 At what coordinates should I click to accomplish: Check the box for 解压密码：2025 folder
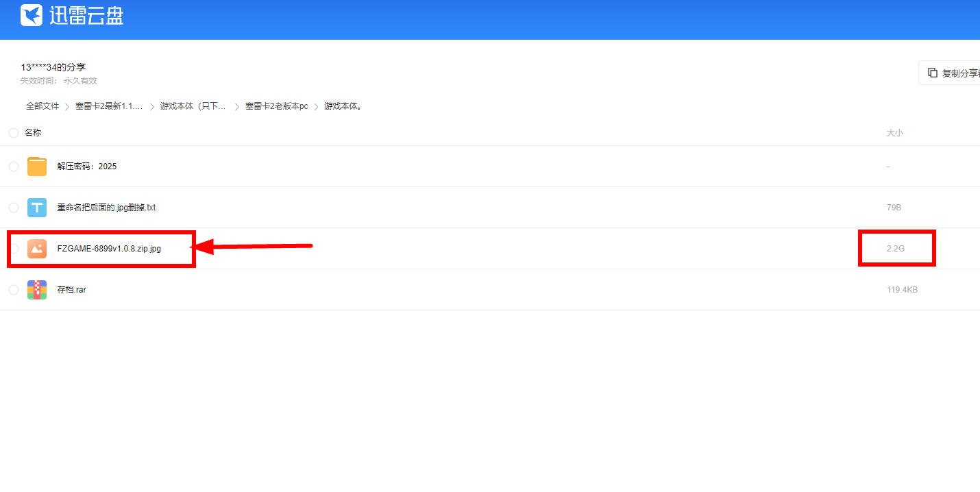click(x=14, y=167)
